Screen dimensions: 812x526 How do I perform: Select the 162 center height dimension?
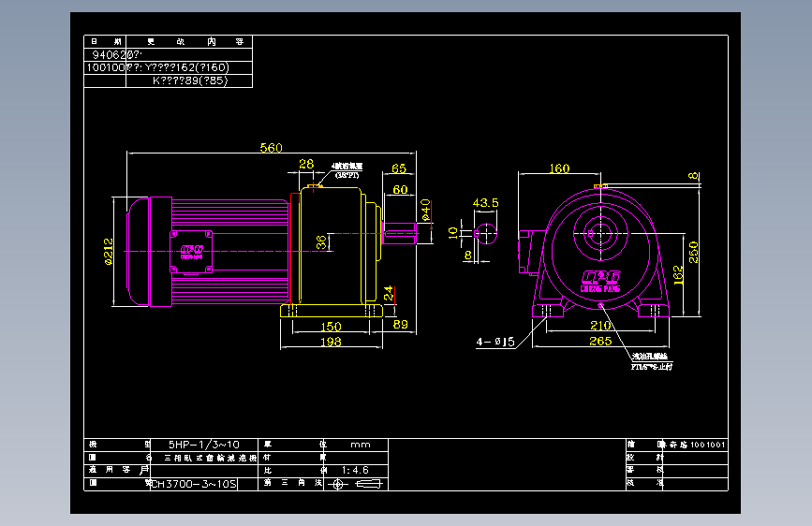(x=678, y=275)
